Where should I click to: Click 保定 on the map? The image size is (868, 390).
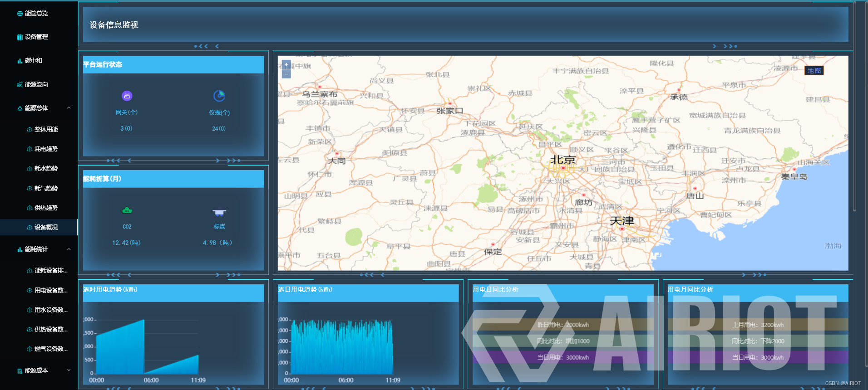[x=493, y=252]
